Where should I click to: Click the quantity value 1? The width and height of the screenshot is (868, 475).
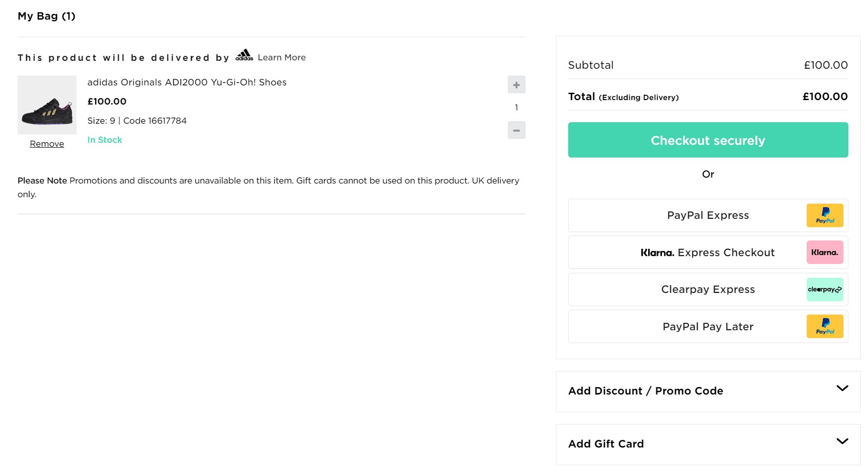516,107
